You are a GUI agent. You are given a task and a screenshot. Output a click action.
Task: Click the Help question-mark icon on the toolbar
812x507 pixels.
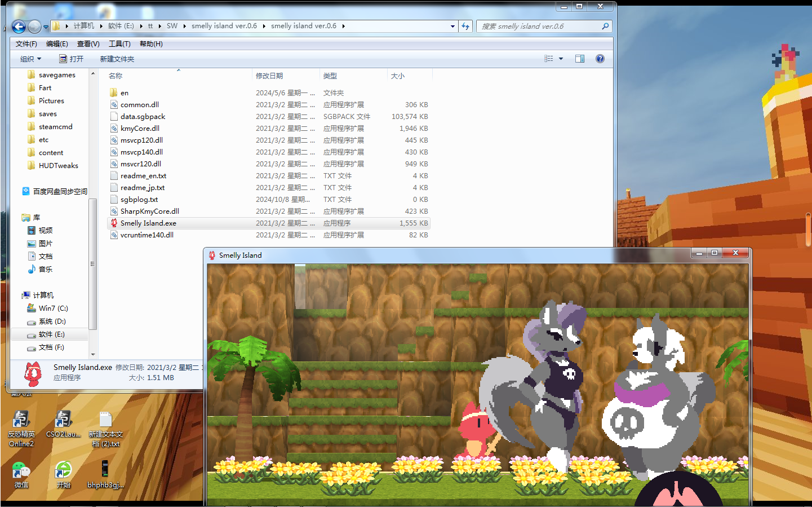(x=600, y=58)
